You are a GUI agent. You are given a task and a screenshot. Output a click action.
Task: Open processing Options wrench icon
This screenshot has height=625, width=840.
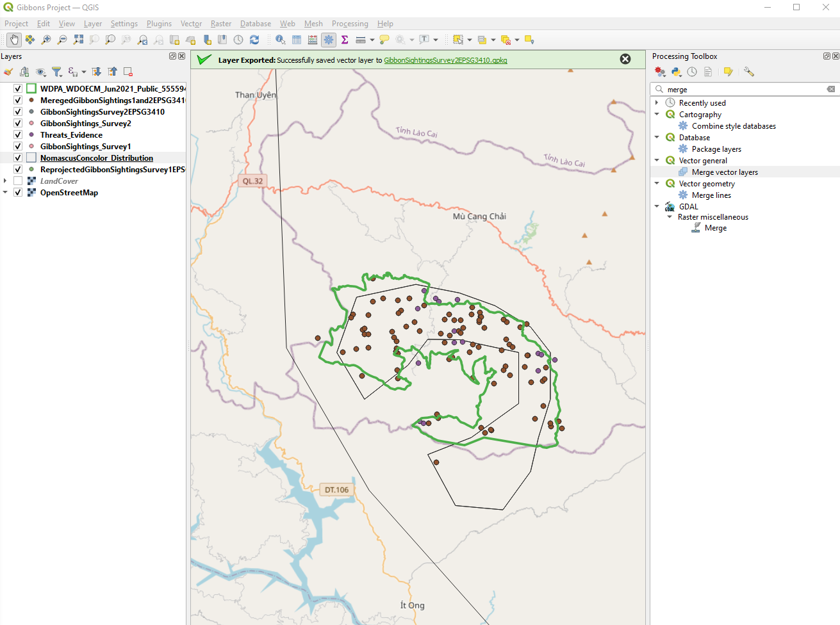(748, 72)
